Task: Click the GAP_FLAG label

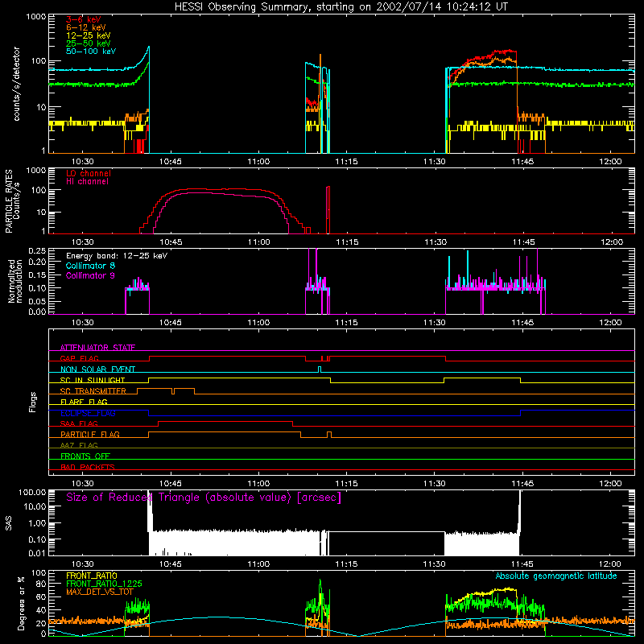Action: click(x=79, y=358)
